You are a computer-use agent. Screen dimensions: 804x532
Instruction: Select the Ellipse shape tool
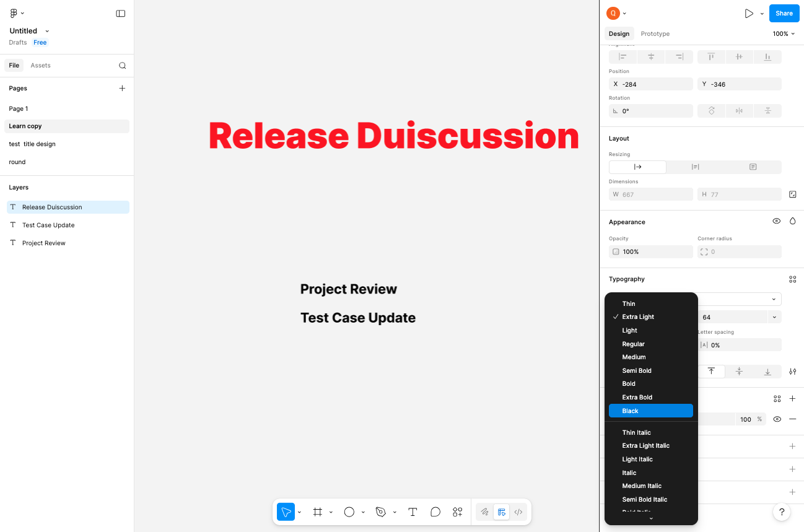349,512
